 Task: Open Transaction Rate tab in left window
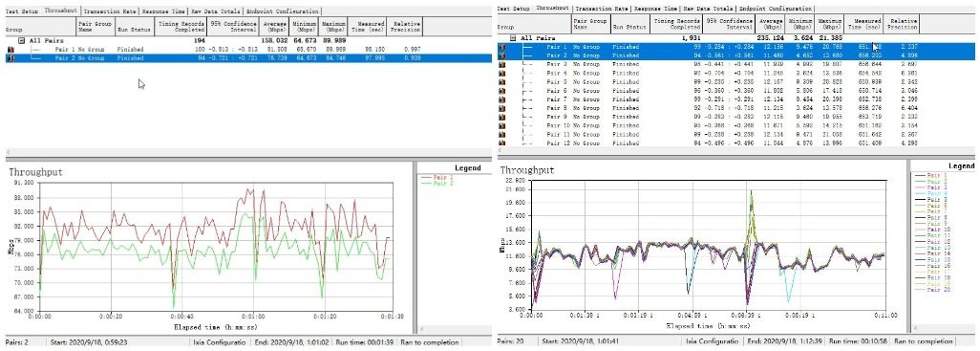[x=110, y=11]
